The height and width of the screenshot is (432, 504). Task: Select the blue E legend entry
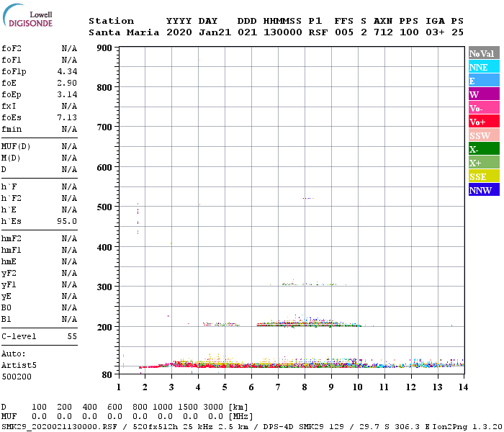click(x=484, y=81)
